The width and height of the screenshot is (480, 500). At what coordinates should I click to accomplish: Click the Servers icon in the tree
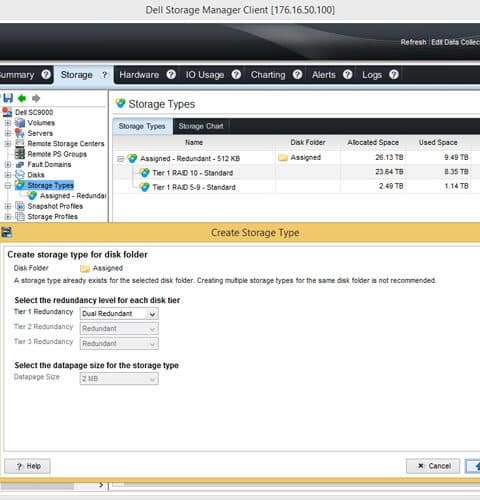pos(20,133)
